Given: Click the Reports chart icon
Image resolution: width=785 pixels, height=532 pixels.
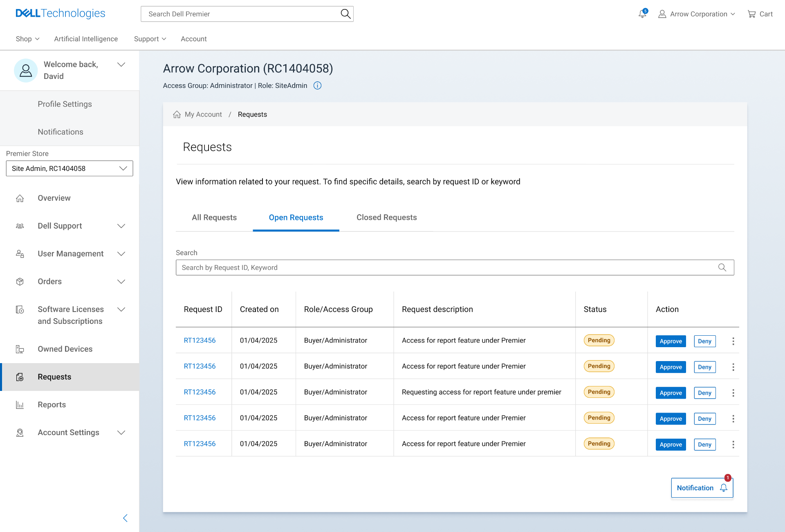Looking at the screenshot, I should [x=20, y=405].
